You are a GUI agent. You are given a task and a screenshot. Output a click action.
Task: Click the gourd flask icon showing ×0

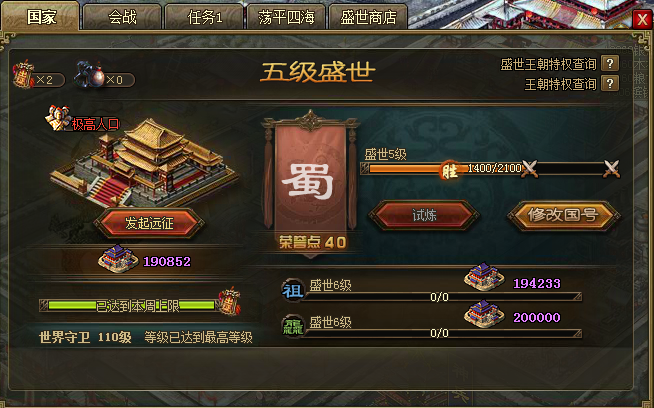[89, 74]
